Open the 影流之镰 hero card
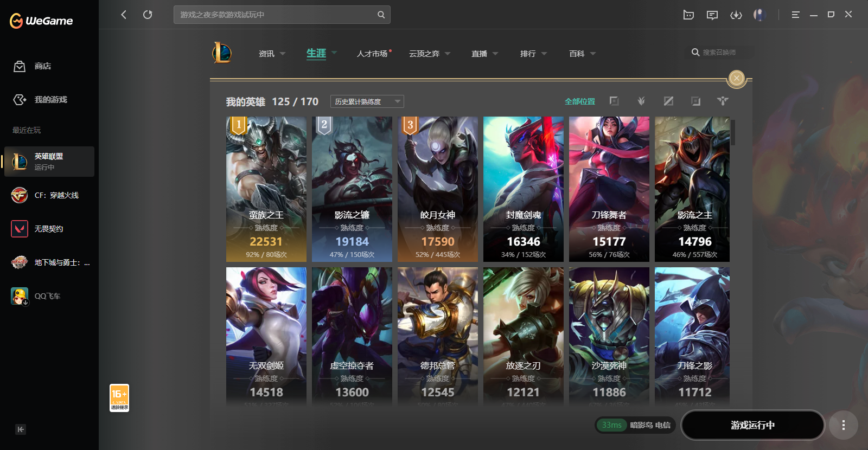Viewport: 868px width, 450px height. pos(352,189)
